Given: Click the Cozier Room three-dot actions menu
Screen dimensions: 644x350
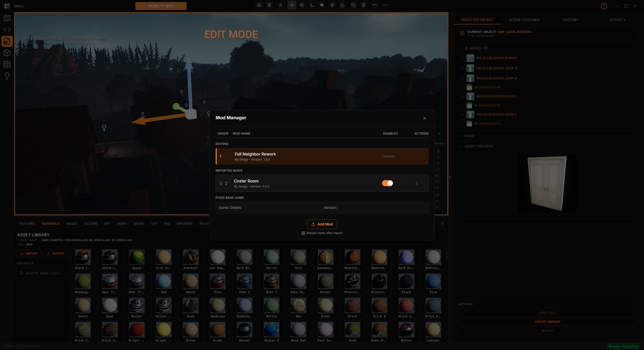Looking at the screenshot, I should (417, 183).
